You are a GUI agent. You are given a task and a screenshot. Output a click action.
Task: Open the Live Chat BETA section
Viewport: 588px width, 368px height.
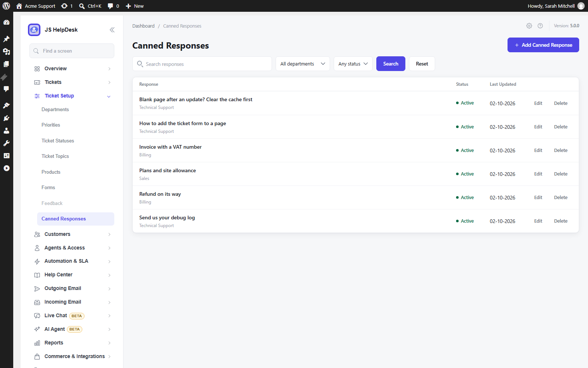click(72, 316)
